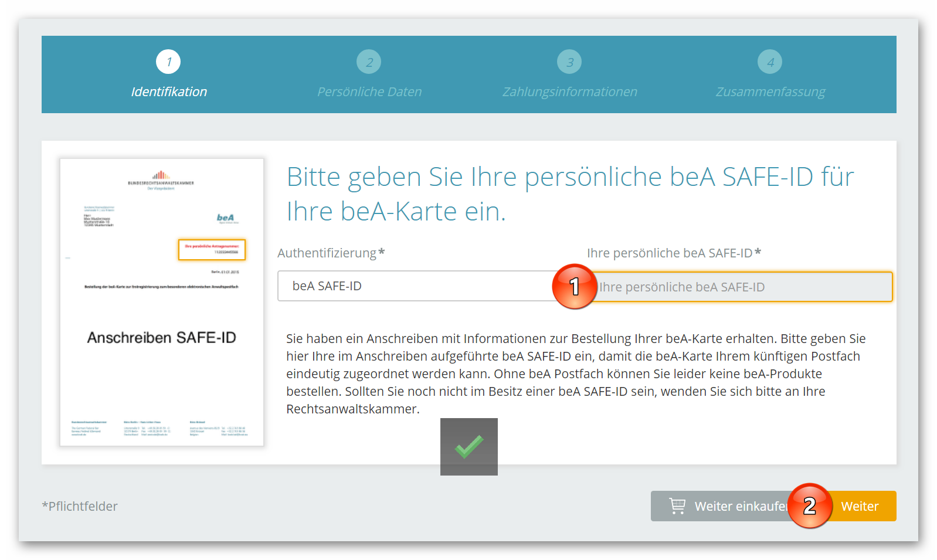
Task: Click the step 1 circle icon
Action: (x=168, y=62)
